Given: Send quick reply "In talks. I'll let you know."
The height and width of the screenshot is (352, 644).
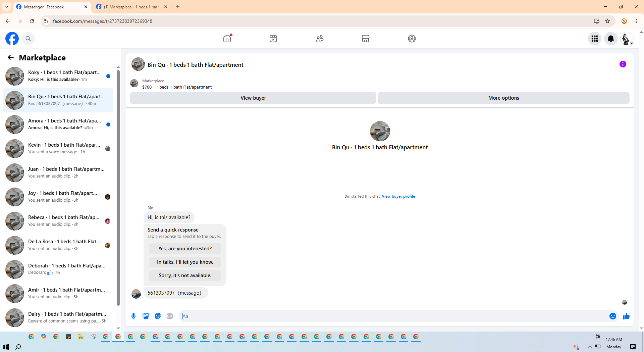Looking at the screenshot, I should [x=185, y=262].
